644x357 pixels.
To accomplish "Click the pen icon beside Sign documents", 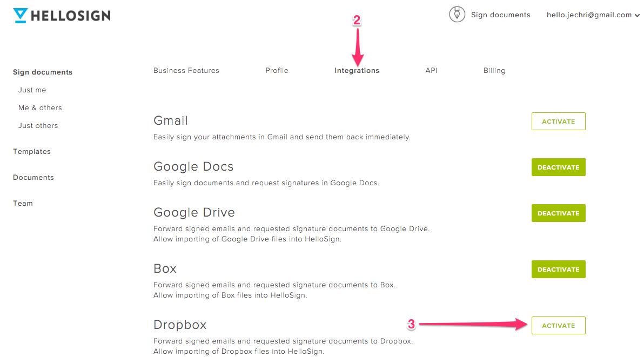I will [457, 15].
